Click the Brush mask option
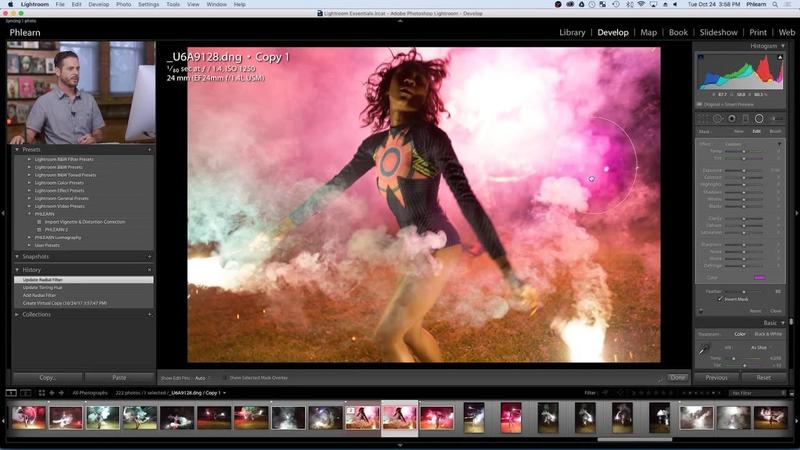 point(775,131)
